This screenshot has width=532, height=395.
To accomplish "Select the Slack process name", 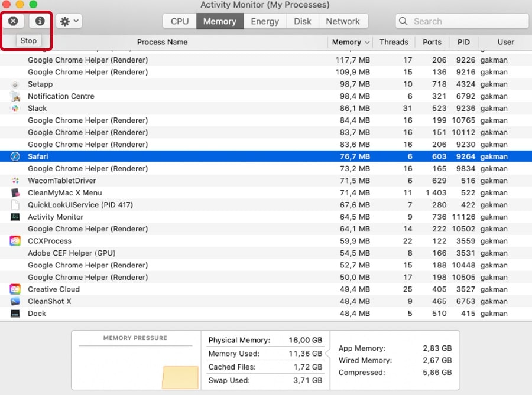I will click(37, 109).
